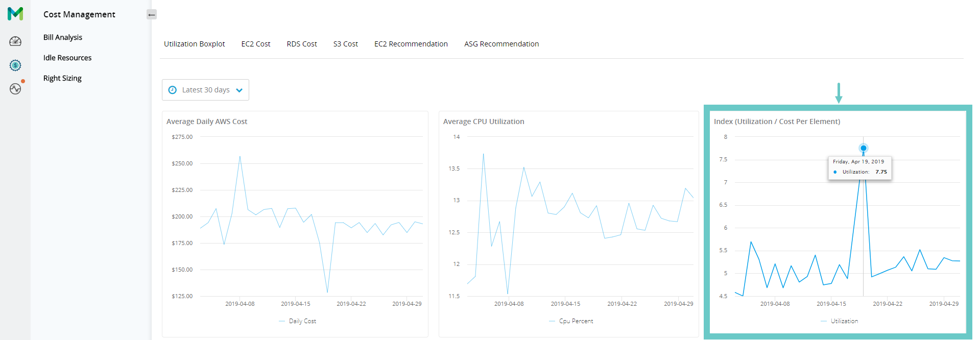This screenshot has width=980, height=340.
Task: Select the Cost Management dollar gear icon
Action: (15, 65)
